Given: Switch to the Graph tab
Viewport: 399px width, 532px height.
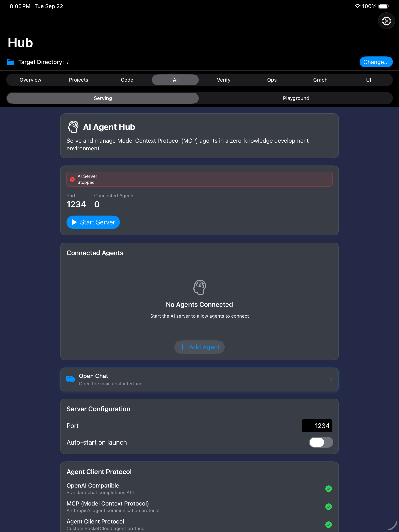Looking at the screenshot, I should point(320,80).
